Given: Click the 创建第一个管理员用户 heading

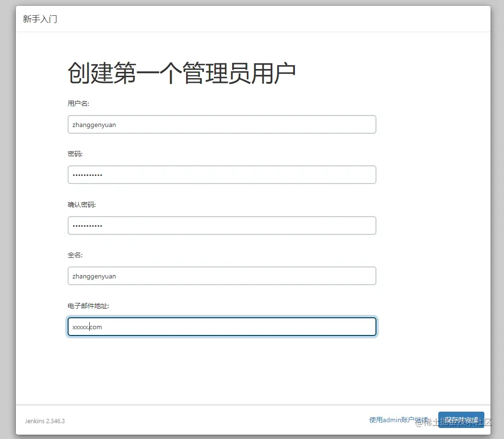Looking at the screenshot, I should point(182,73).
